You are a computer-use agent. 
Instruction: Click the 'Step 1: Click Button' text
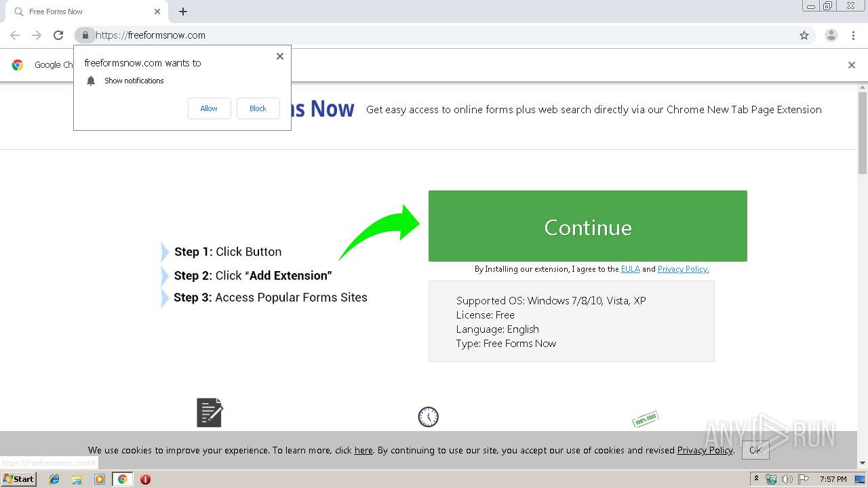(228, 251)
